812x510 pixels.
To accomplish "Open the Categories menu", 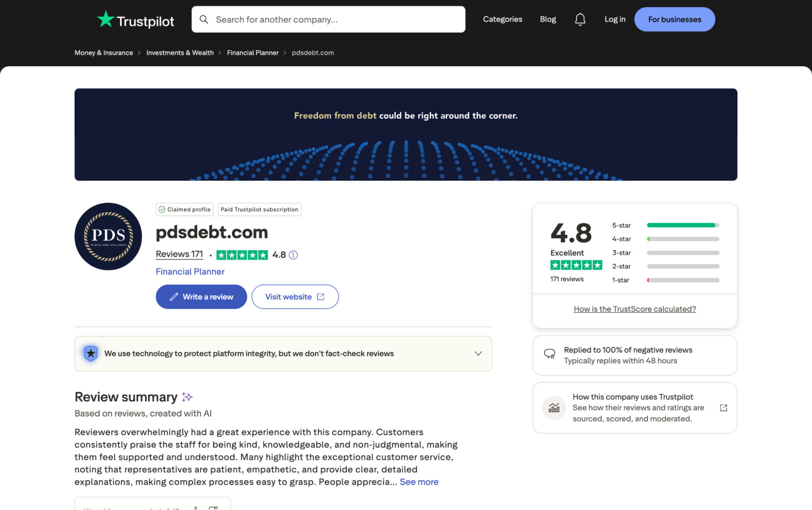I will point(502,19).
